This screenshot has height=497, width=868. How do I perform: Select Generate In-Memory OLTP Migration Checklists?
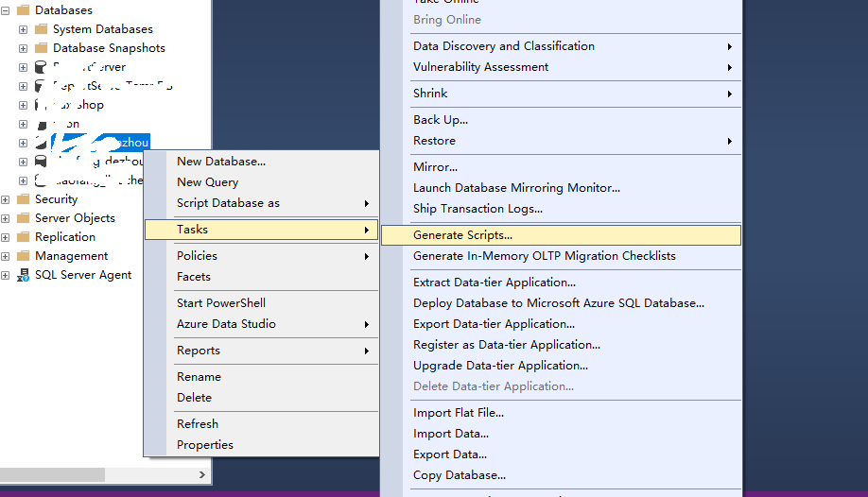[561, 256]
